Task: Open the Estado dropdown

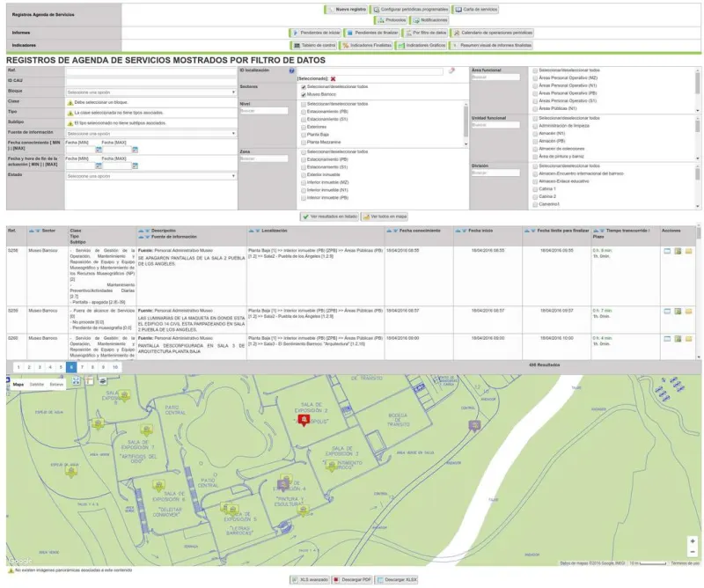Action: tap(150, 176)
